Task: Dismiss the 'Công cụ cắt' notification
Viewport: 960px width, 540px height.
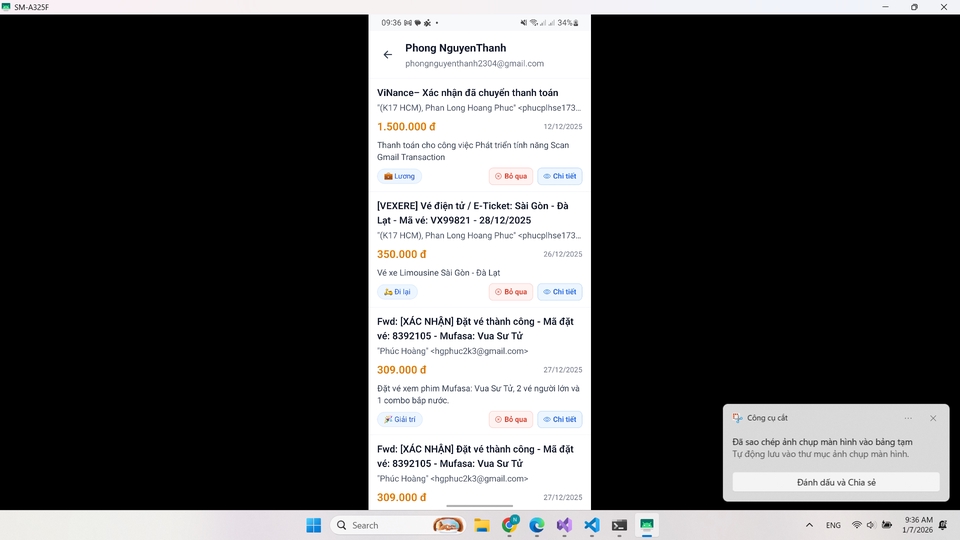Action: (933, 418)
